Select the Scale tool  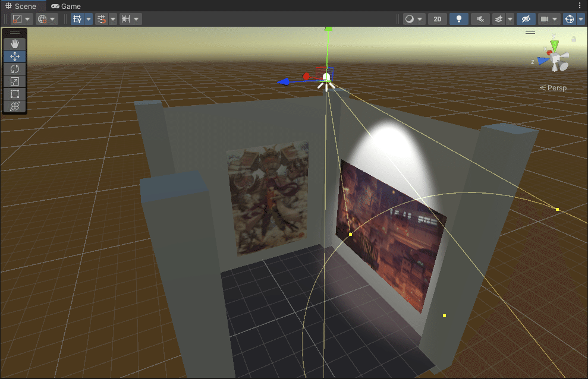[15, 81]
